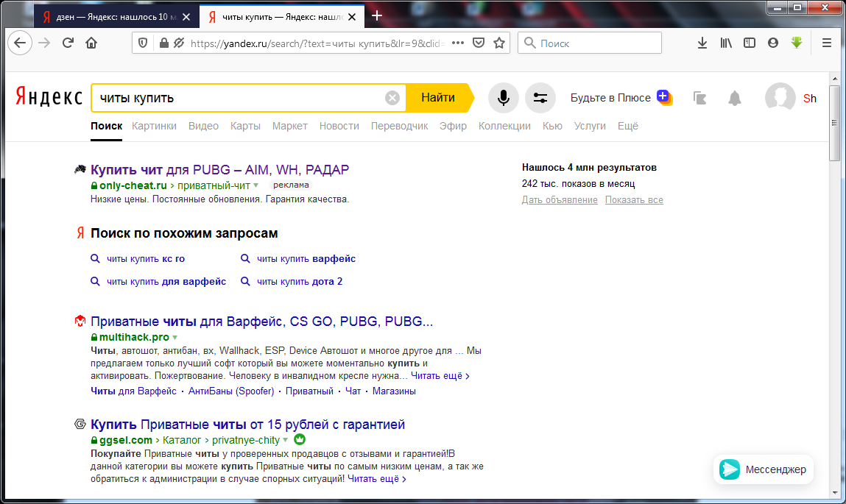Open the Картинки search tab

pyautogui.click(x=154, y=126)
